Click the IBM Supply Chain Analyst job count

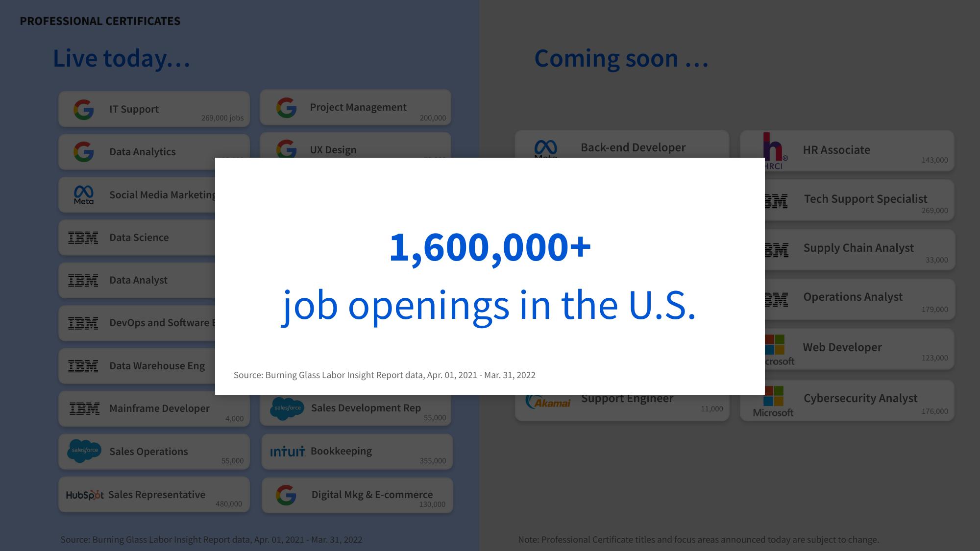click(937, 260)
